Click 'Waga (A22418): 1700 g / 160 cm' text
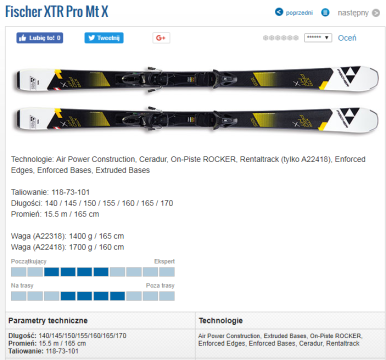 tap(67, 247)
